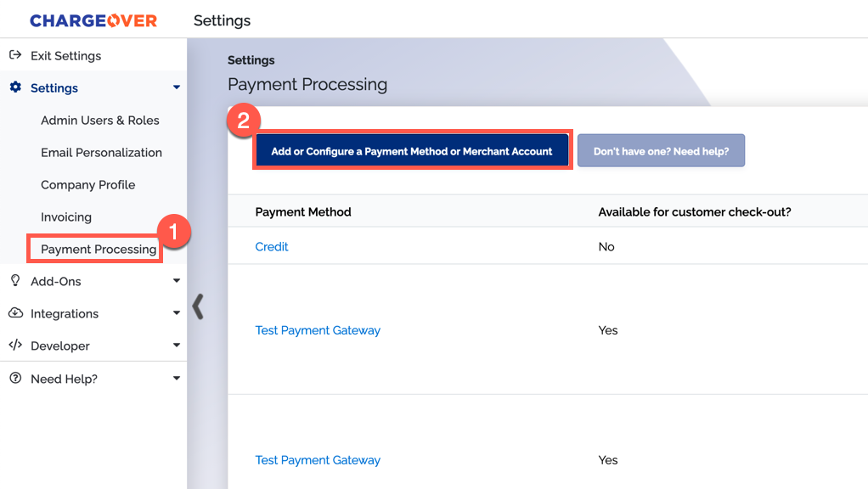
Task: Open the Credit payment method link
Action: pos(271,247)
